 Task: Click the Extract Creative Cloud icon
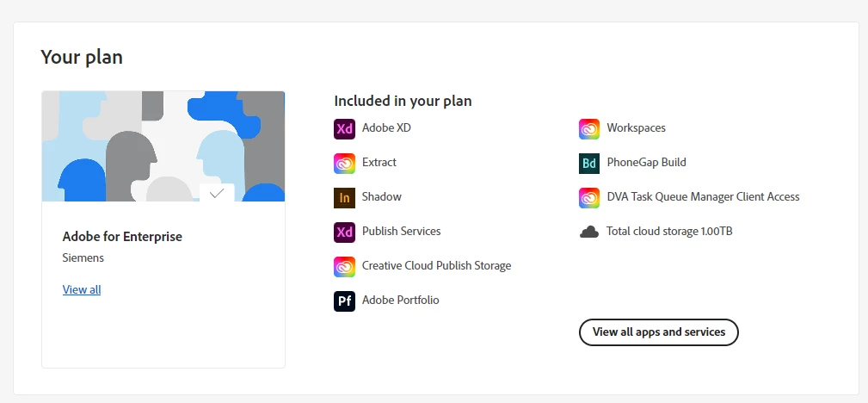(x=344, y=164)
